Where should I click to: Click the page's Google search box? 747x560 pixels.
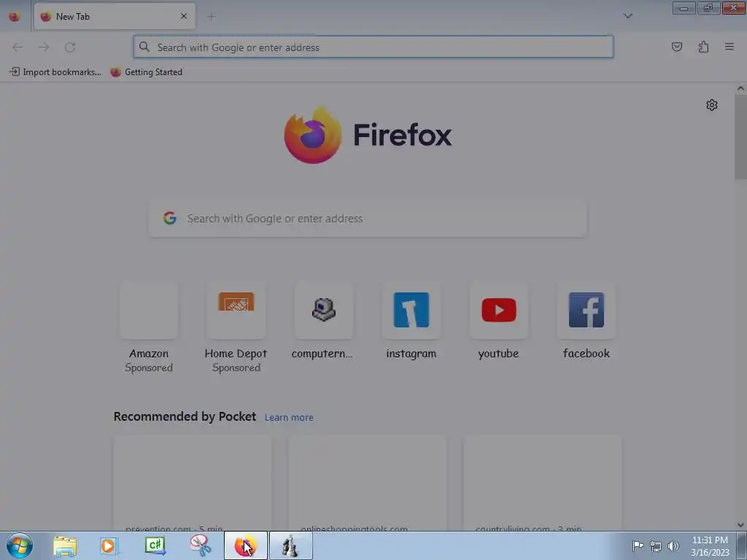(x=368, y=218)
